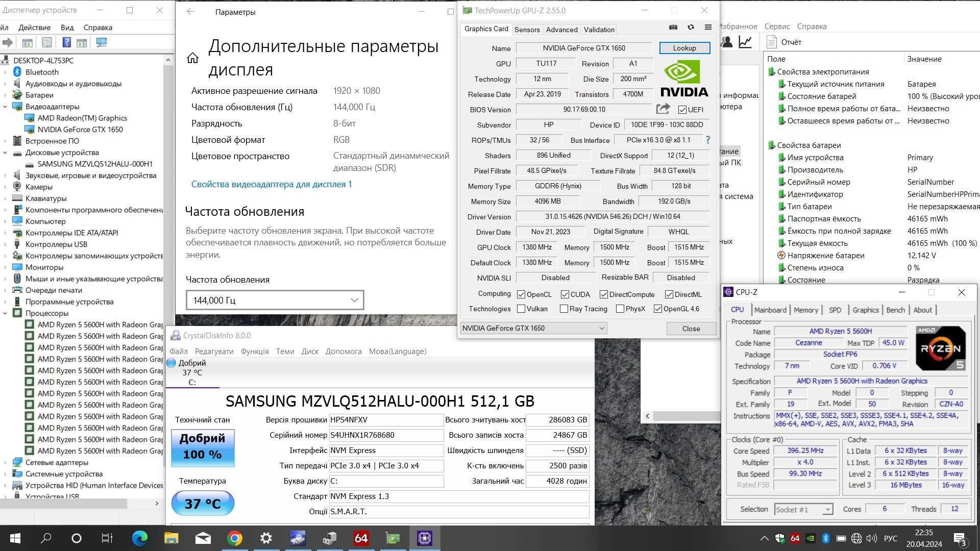The height and width of the screenshot is (551, 980).
Task: Open CPU tab in CPU-Z
Action: 738,310
